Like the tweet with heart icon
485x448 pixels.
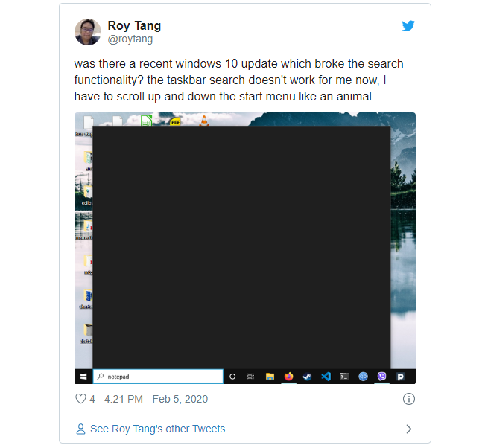pyautogui.click(x=80, y=399)
